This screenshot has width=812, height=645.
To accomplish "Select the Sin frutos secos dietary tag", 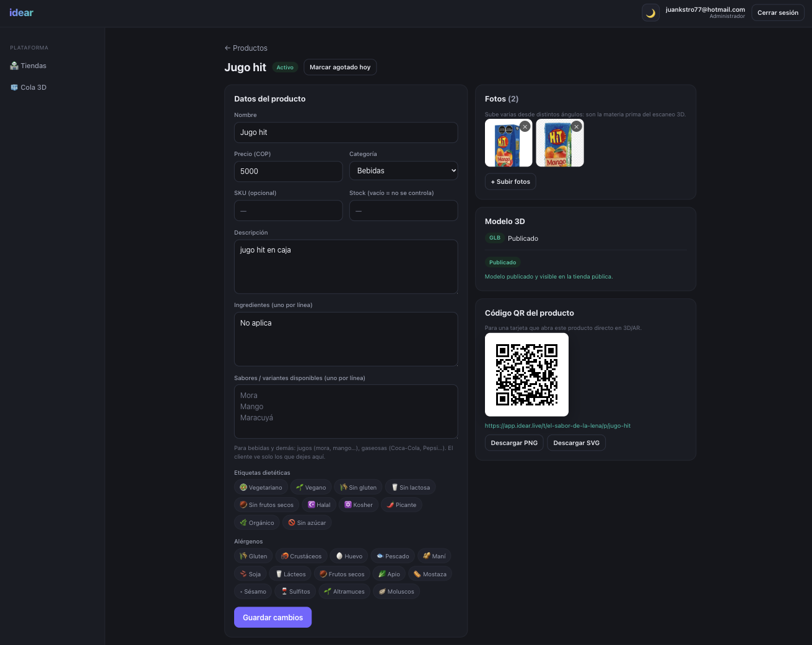I will coord(266,504).
